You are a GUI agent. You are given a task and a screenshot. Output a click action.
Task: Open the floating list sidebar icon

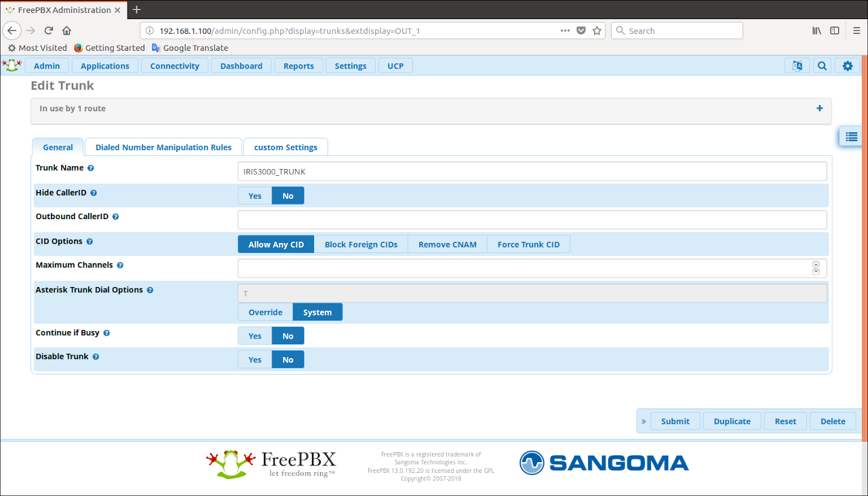[851, 136]
